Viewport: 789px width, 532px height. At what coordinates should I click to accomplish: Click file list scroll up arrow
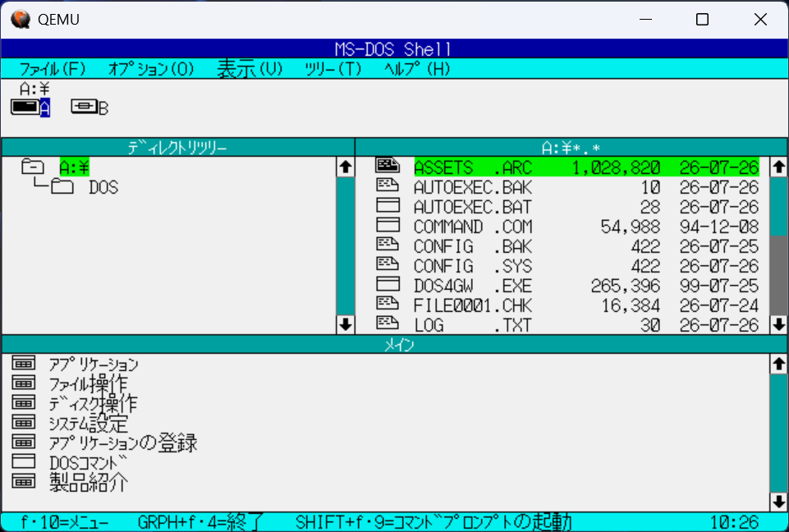pyautogui.click(x=778, y=167)
